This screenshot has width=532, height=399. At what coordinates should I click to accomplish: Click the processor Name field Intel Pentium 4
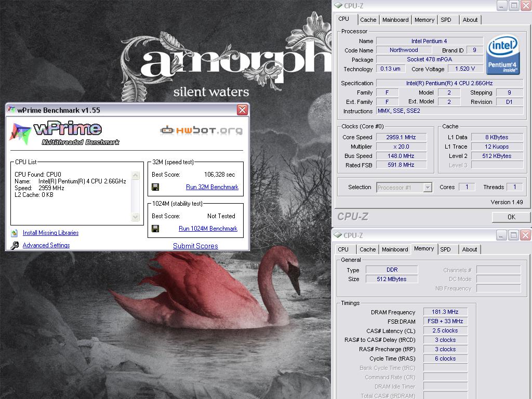point(430,41)
